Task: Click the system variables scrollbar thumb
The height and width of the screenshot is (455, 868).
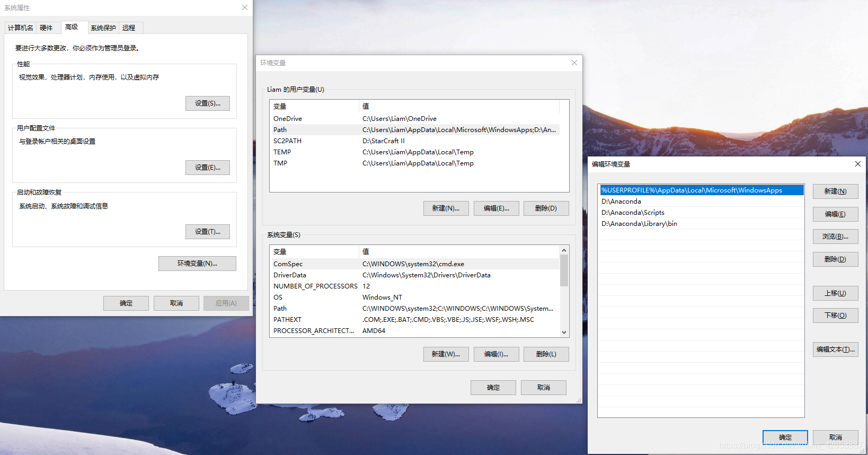Action: (x=564, y=270)
